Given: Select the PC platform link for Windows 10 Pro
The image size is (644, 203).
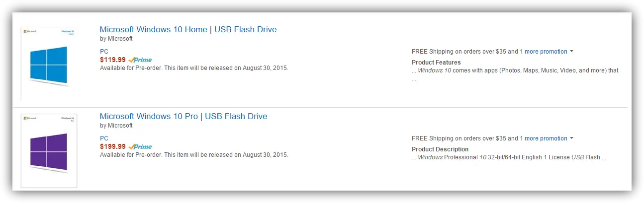Looking at the screenshot, I should point(104,138).
